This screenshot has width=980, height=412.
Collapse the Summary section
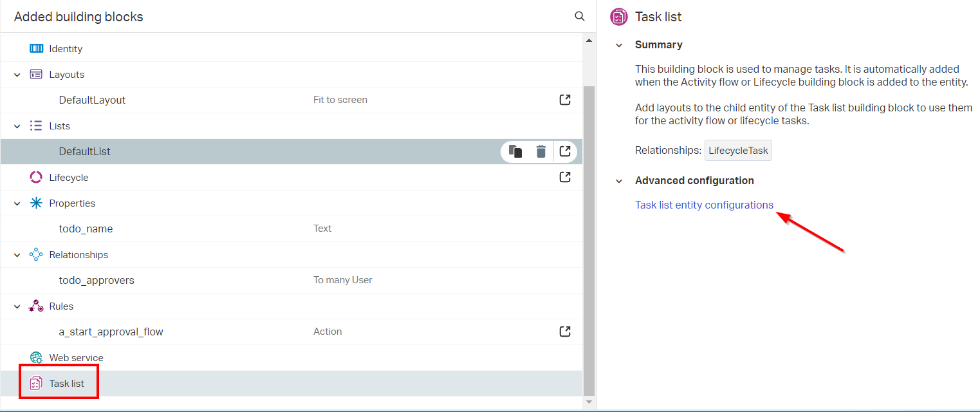point(619,45)
